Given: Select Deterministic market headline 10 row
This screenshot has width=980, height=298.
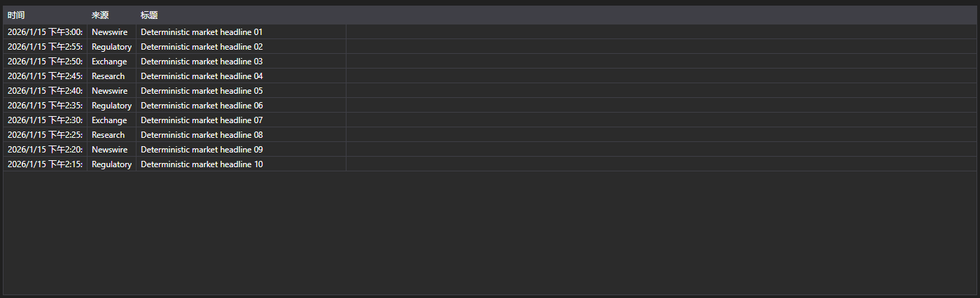Looking at the screenshot, I should point(489,164).
